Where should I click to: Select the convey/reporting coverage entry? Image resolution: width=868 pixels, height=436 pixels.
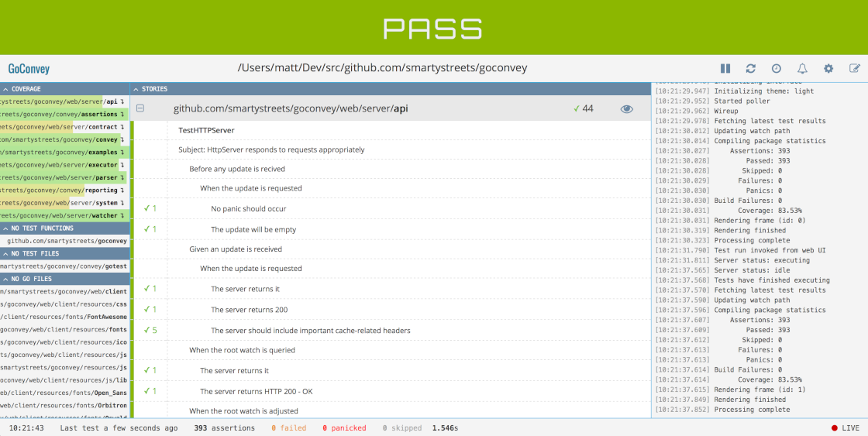coord(59,191)
